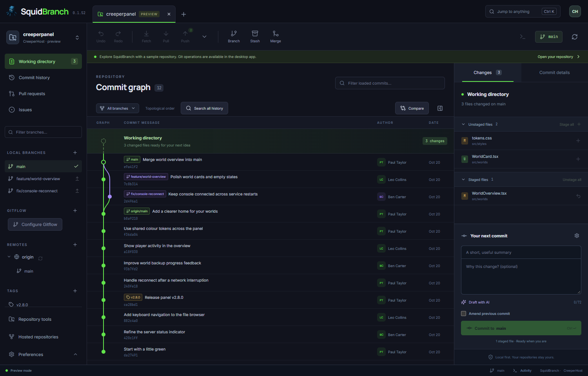Image resolution: width=588 pixels, height=376 pixels.
Task: Click Search all history button
Action: [204, 108]
